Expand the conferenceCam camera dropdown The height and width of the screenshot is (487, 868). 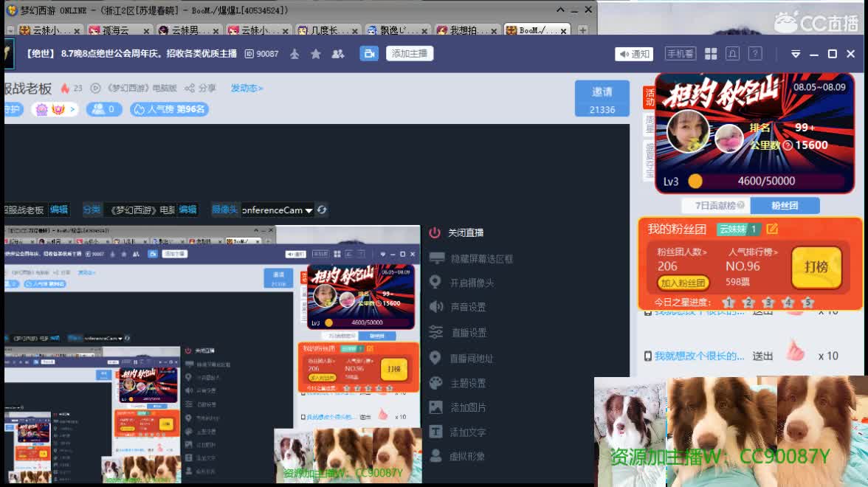point(309,210)
